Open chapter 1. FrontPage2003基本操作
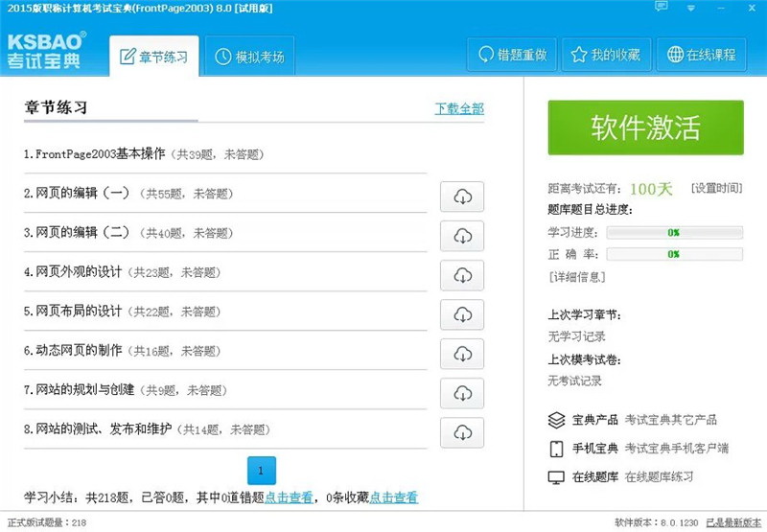 click(x=145, y=154)
